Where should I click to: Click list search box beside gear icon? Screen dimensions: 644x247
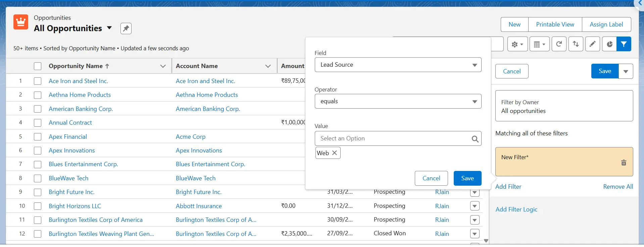tap(497, 44)
